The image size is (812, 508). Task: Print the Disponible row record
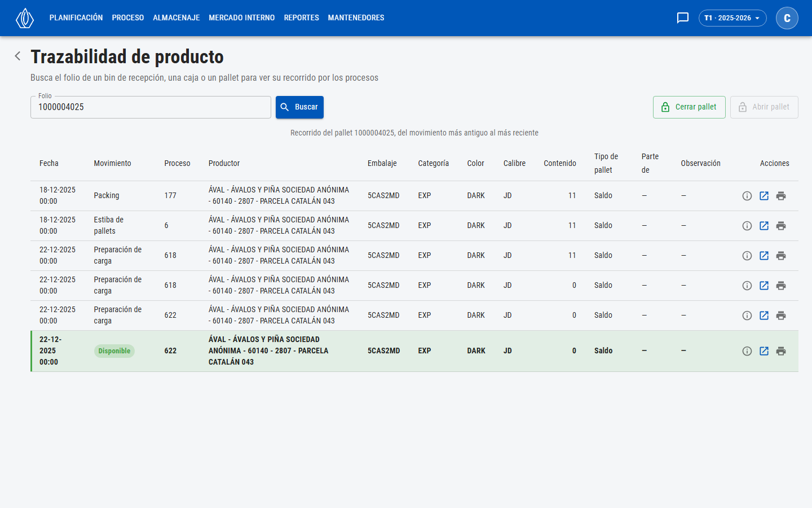coord(781,351)
